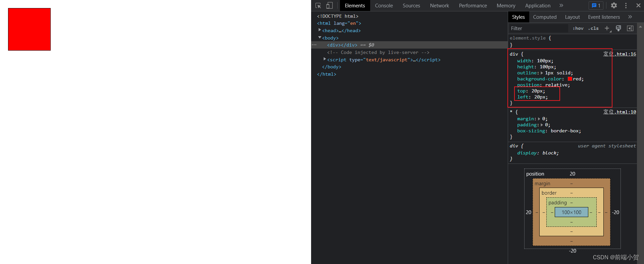Select the DOCTYPE html line
This screenshot has width=644, height=264.
(x=338, y=16)
